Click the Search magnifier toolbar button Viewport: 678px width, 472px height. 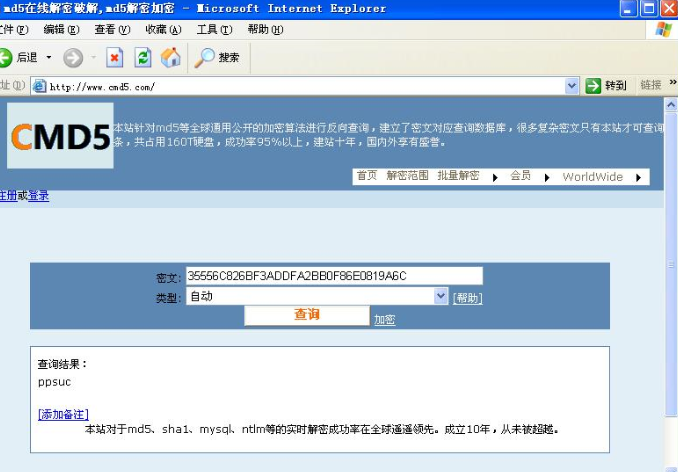click(x=217, y=57)
